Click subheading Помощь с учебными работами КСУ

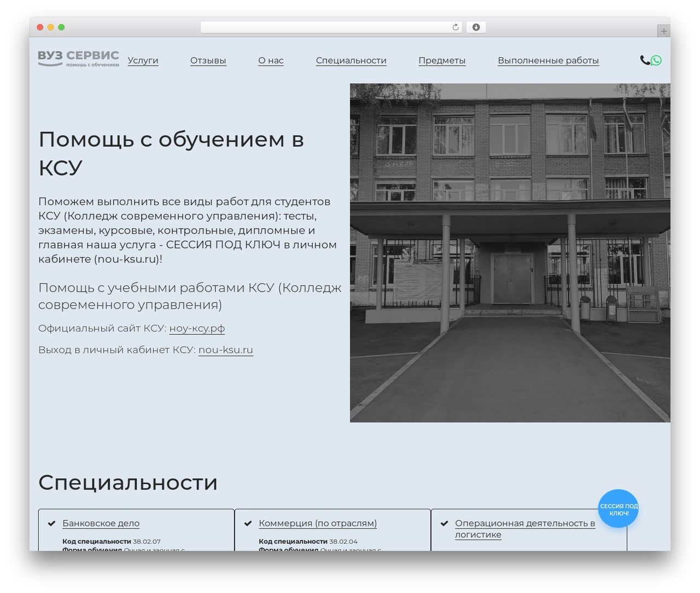click(190, 296)
